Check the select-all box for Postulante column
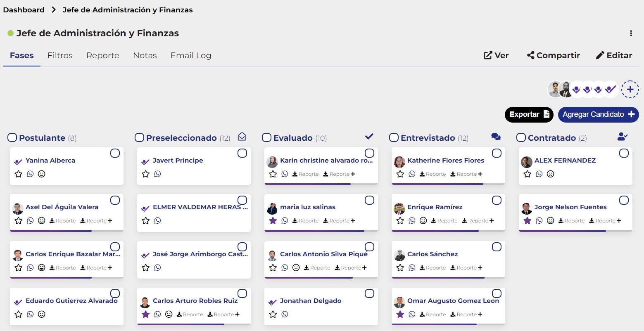 12,137
